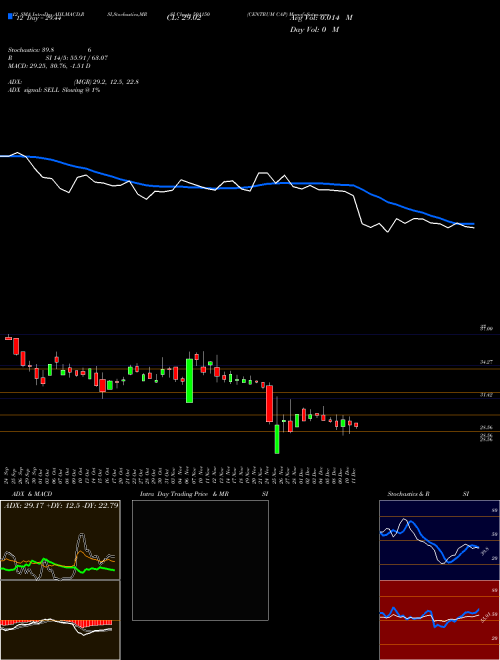Click the empty intraday price chart box

click(200, 560)
